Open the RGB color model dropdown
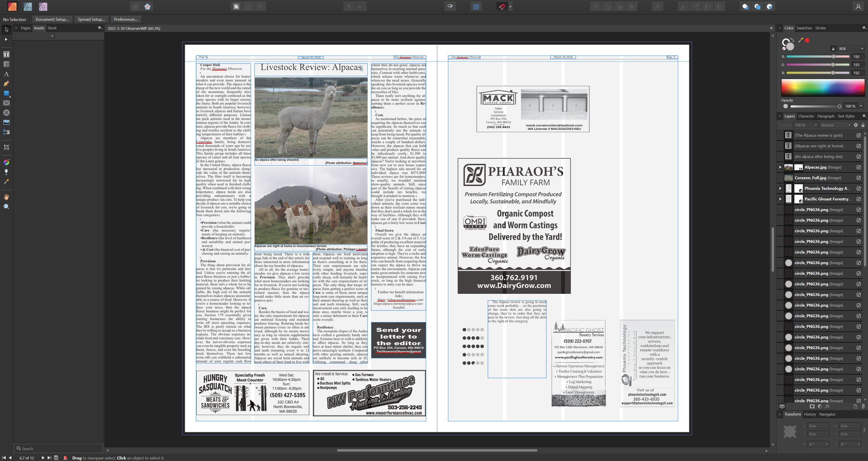The height and width of the screenshot is (461, 868). pos(851,49)
